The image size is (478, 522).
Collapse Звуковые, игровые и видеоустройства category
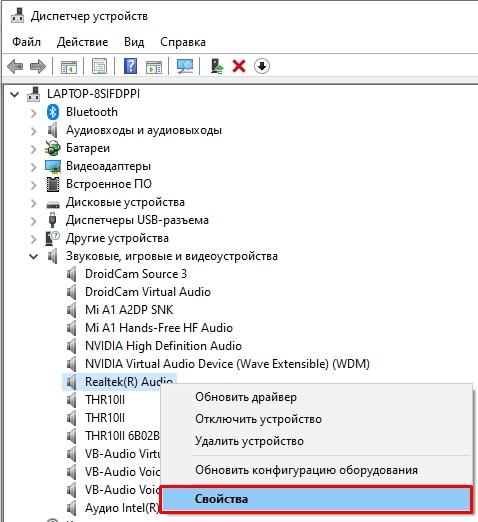[x=34, y=257]
